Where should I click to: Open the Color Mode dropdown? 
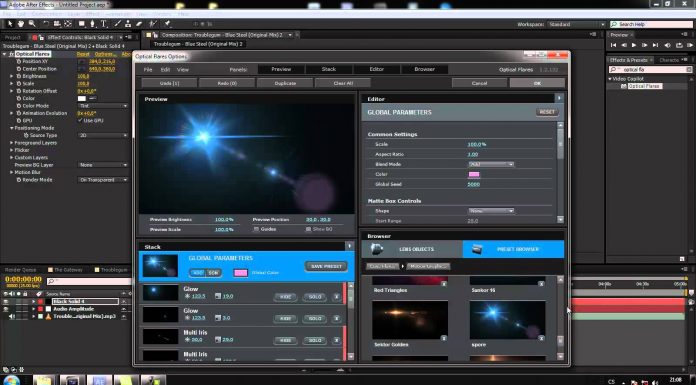(x=103, y=106)
